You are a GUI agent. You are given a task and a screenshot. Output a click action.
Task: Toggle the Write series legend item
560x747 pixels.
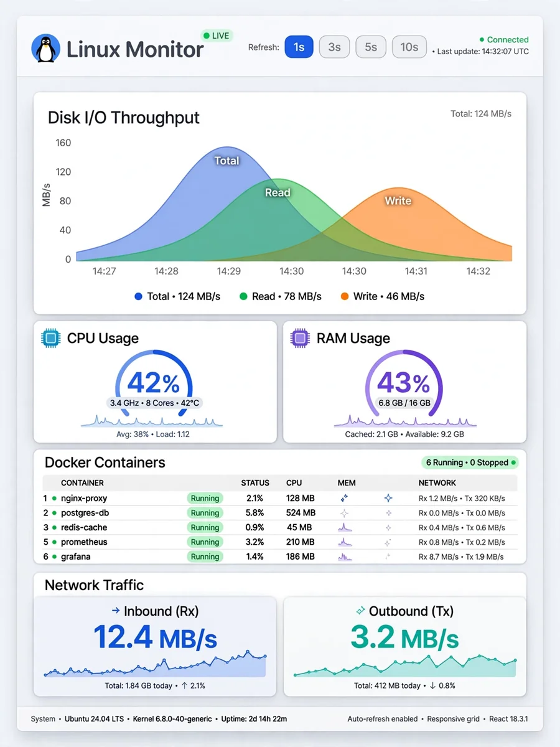382,296
